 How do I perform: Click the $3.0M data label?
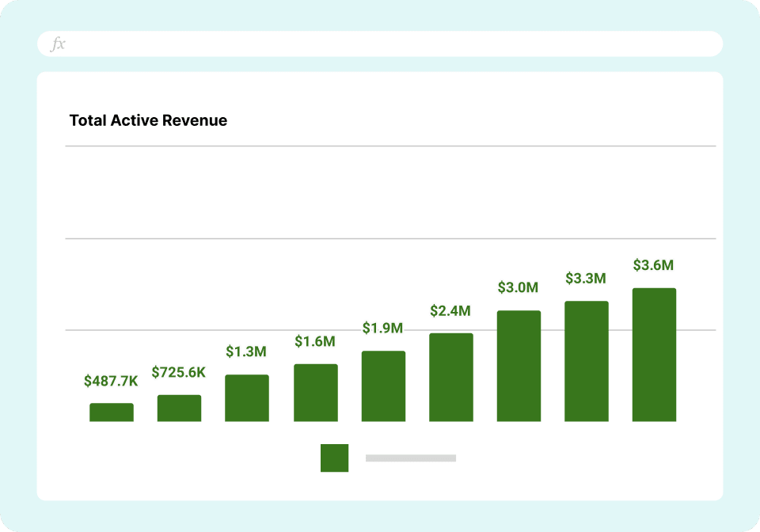[518, 287]
